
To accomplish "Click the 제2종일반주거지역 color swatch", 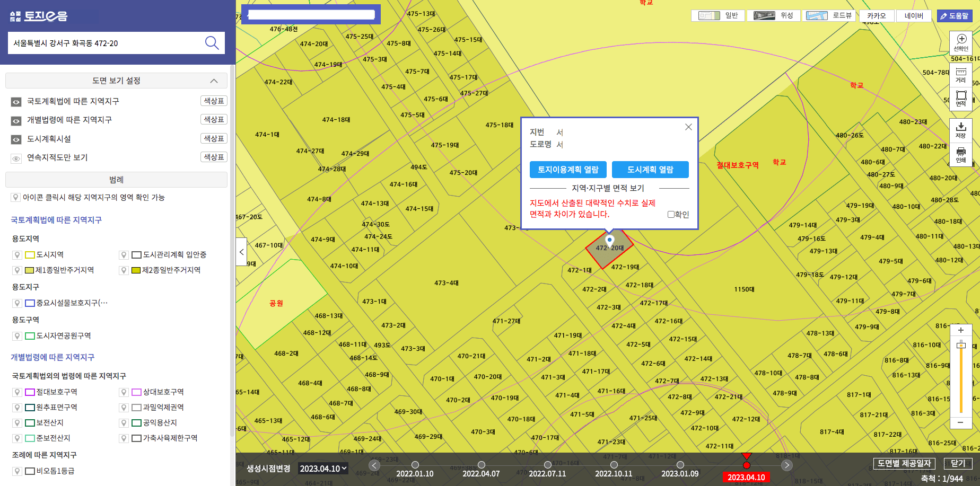I will pyautogui.click(x=136, y=270).
